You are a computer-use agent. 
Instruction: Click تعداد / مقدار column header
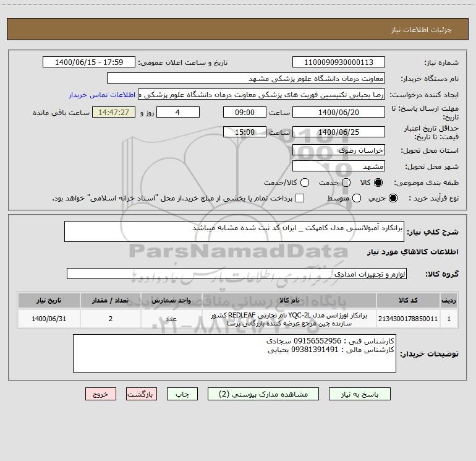click(111, 301)
